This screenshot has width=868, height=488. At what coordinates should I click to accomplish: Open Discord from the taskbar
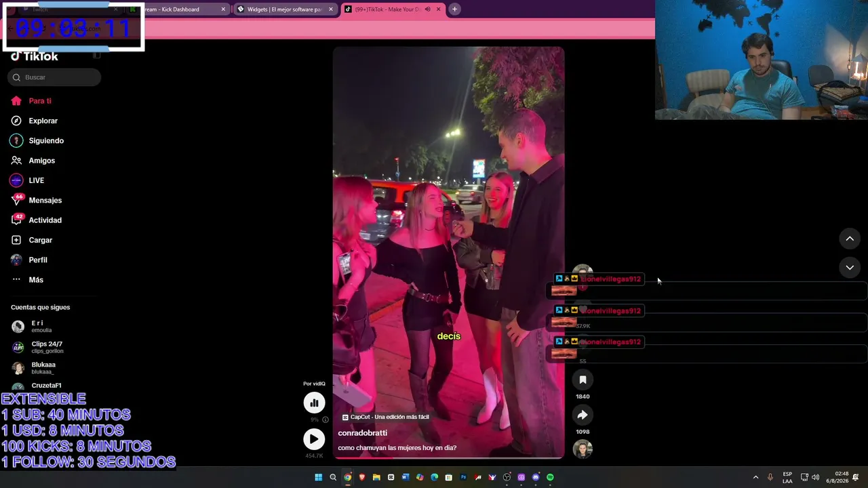click(x=536, y=477)
